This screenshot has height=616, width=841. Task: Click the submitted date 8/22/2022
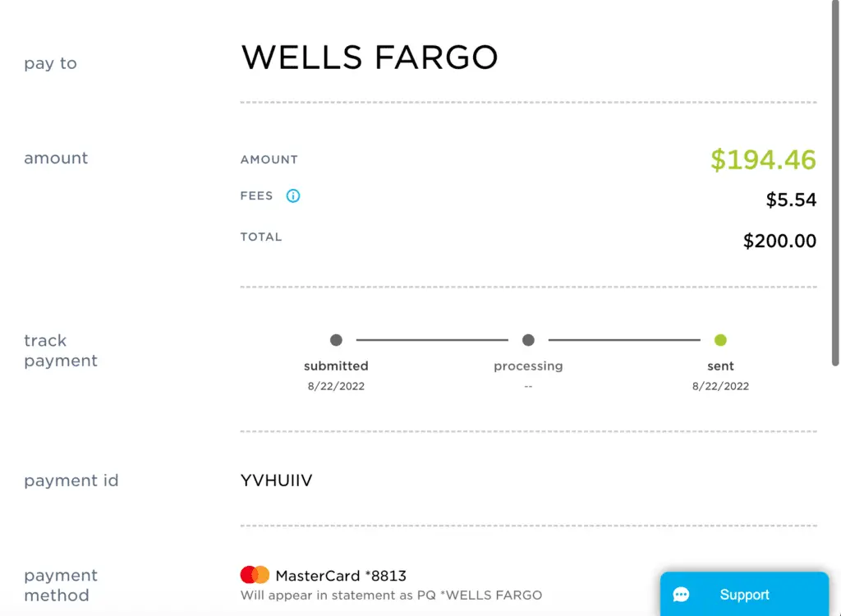point(336,386)
